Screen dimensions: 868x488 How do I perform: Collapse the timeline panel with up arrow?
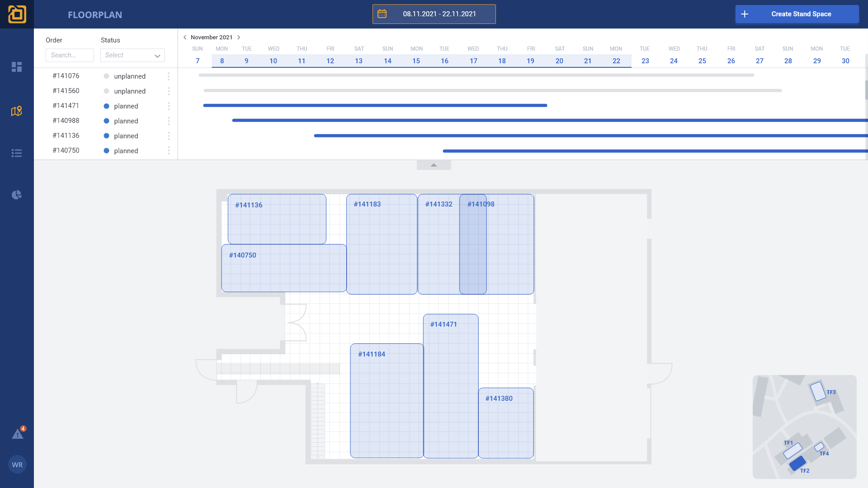pos(434,165)
